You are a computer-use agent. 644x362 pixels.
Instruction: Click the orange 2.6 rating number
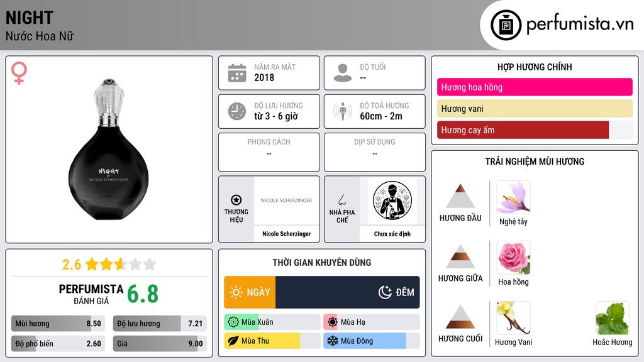point(72,265)
